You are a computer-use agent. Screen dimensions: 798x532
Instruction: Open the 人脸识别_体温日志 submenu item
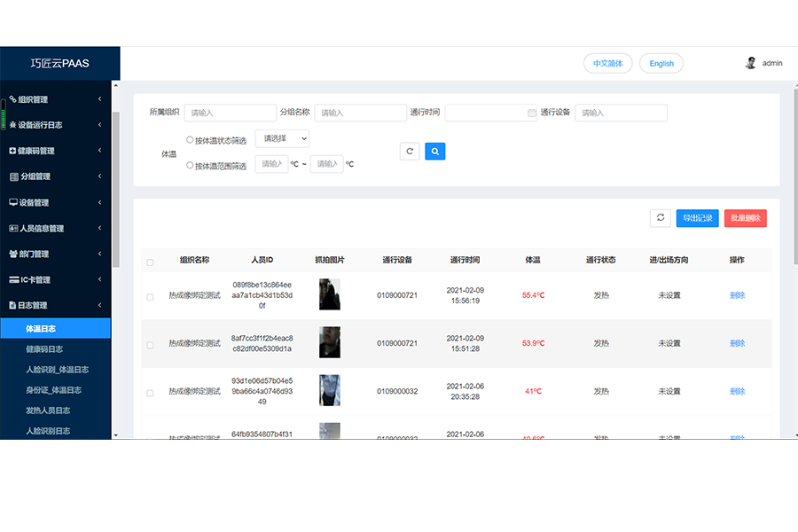56,370
